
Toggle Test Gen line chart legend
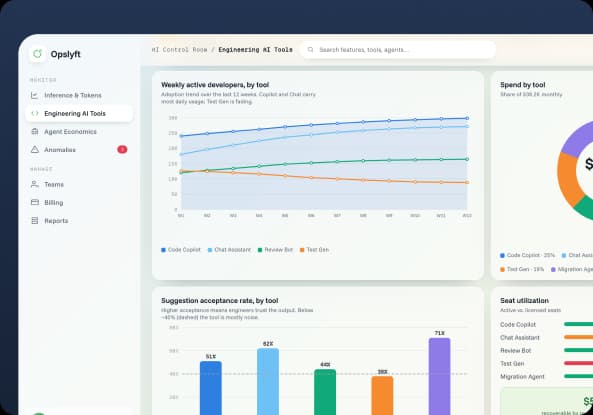(x=314, y=250)
